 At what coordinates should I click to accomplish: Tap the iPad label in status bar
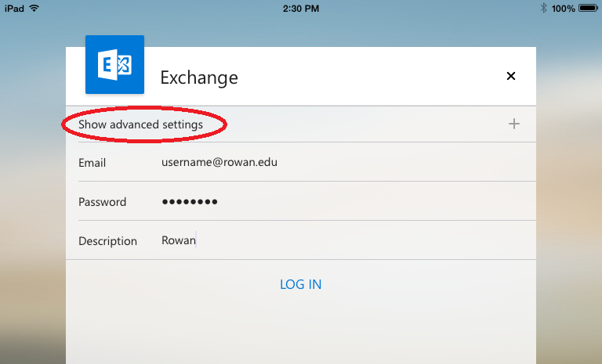(x=14, y=8)
